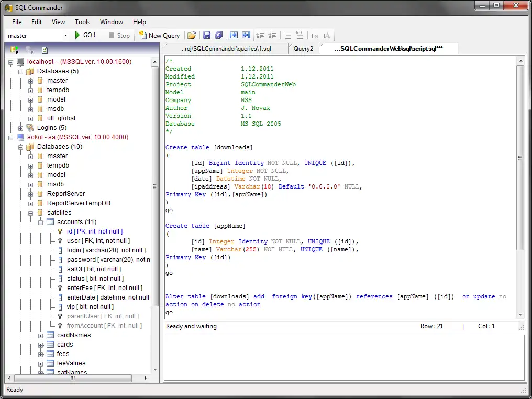Click the open file folder icon
532x399 pixels.
click(x=192, y=35)
